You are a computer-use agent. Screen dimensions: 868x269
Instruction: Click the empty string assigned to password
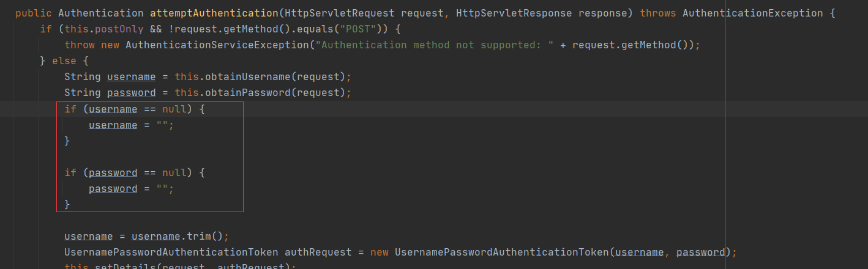(162, 188)
